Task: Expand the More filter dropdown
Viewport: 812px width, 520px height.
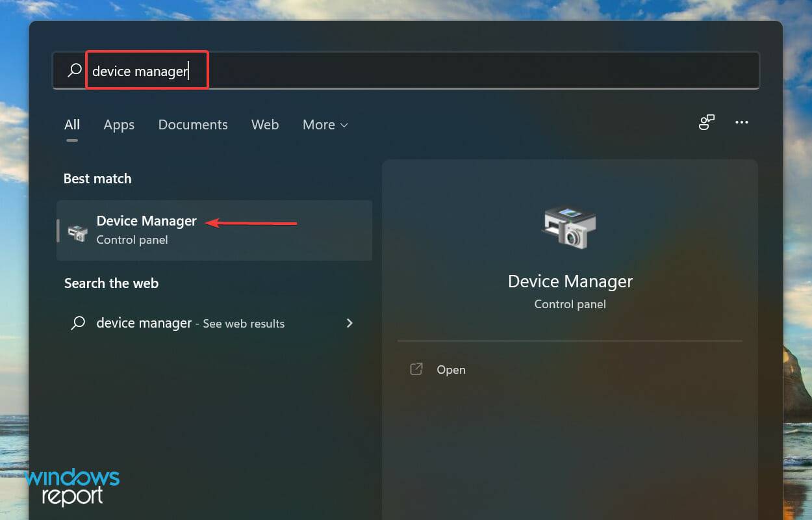Action: coord(325,125)
